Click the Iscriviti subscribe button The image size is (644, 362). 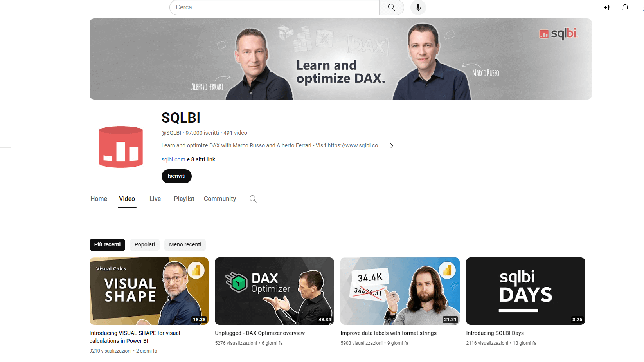tap(176, 176)
